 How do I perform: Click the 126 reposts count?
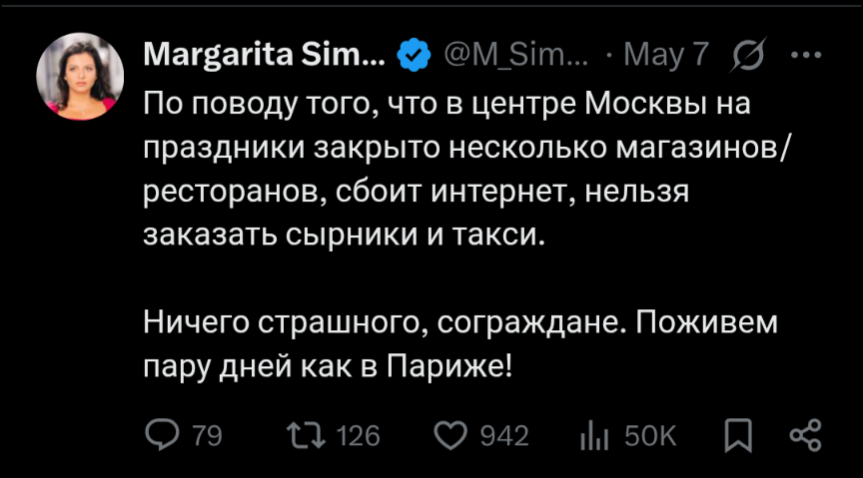pos(358,436)
